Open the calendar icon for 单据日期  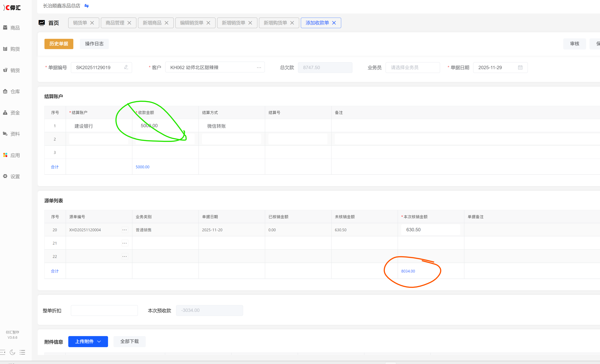coord(520,67)
